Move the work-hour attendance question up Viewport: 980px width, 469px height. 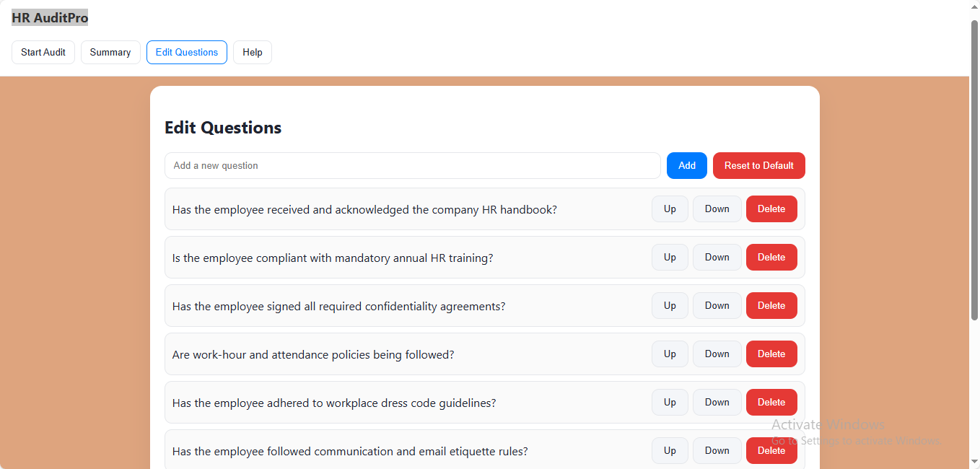(670, 354)
